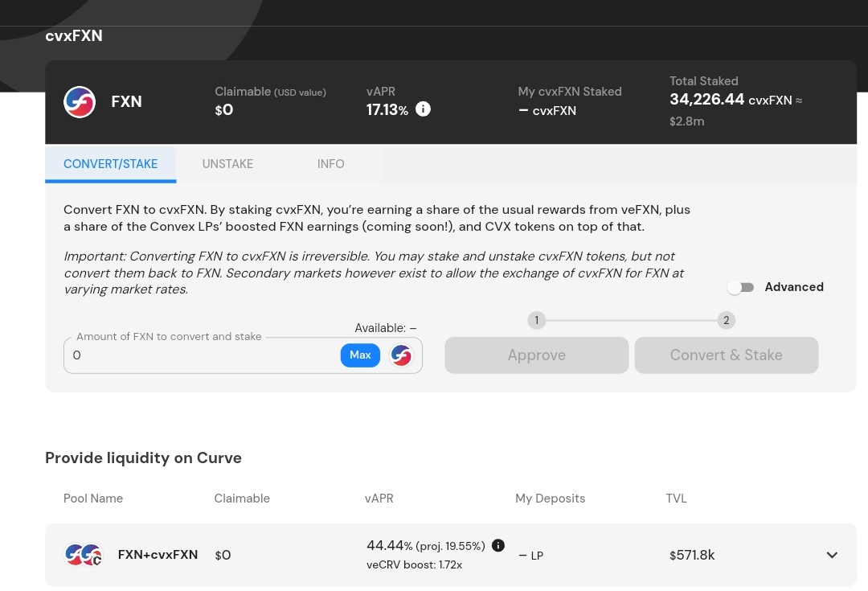This screenshot has height=591, width=868.
Task: Click the Max button
Action: tap(360, 355)
